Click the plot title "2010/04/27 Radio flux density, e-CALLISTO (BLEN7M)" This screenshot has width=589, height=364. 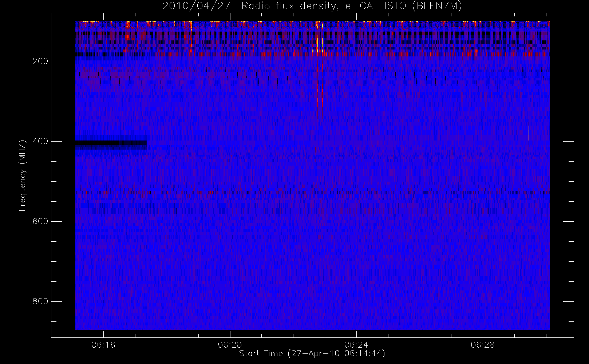tap(312, 6)
